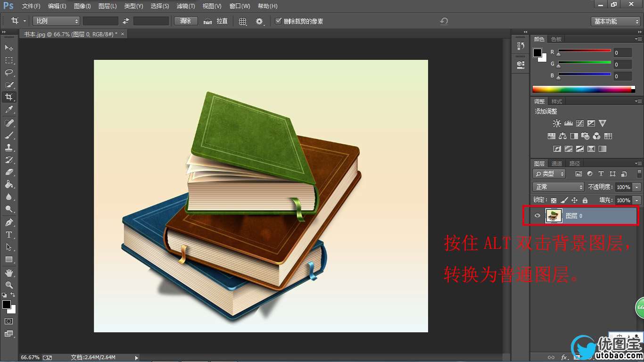
Task: Select the Clone Stamp tool
Action: coord(9,148)
